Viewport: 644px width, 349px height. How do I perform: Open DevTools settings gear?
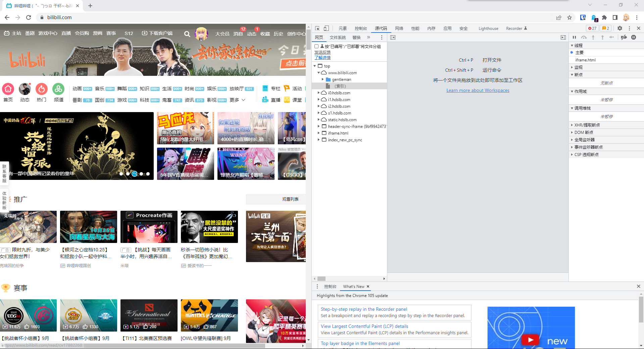click(x=620, y=28)
